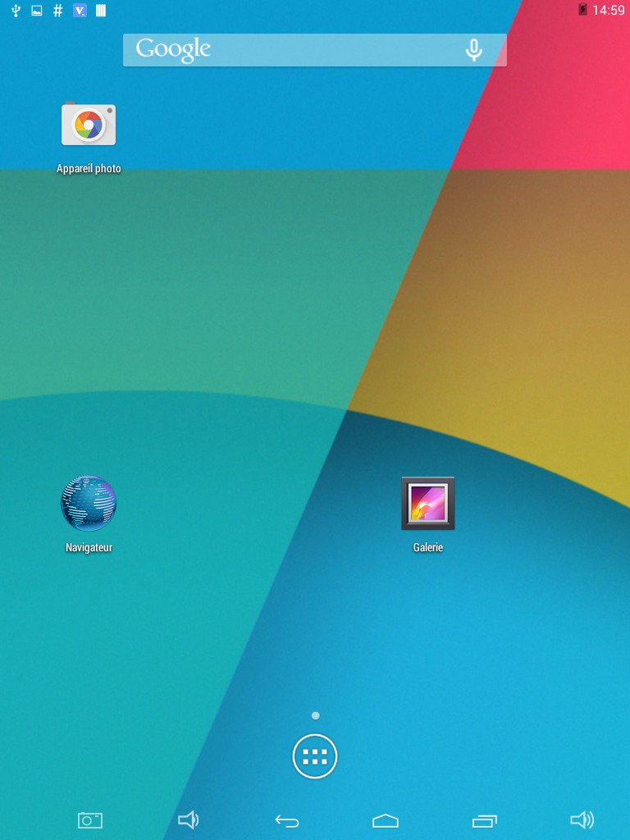The height and width of the screenshot is (840, 630).
Task: Tap the hash symbol notification icon
Action: coord(58,10)
